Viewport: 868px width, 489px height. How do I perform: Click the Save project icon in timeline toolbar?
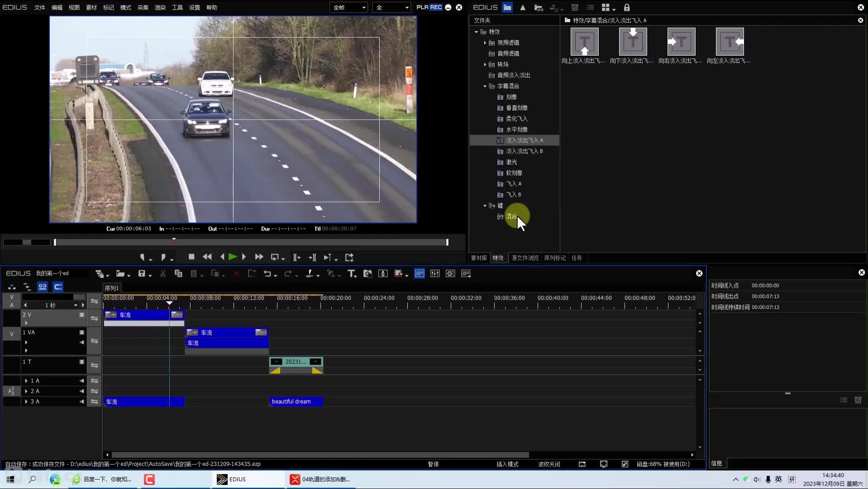click(142, 273)
